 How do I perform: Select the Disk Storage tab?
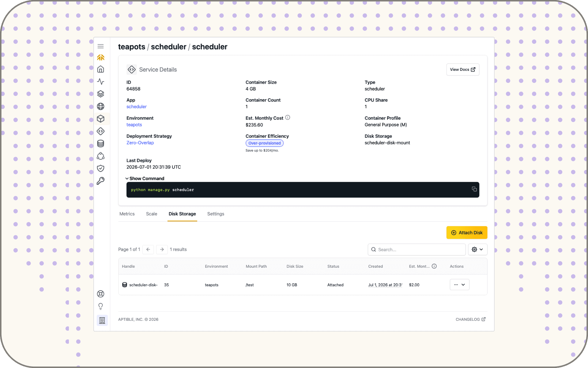tap(182, 214)
